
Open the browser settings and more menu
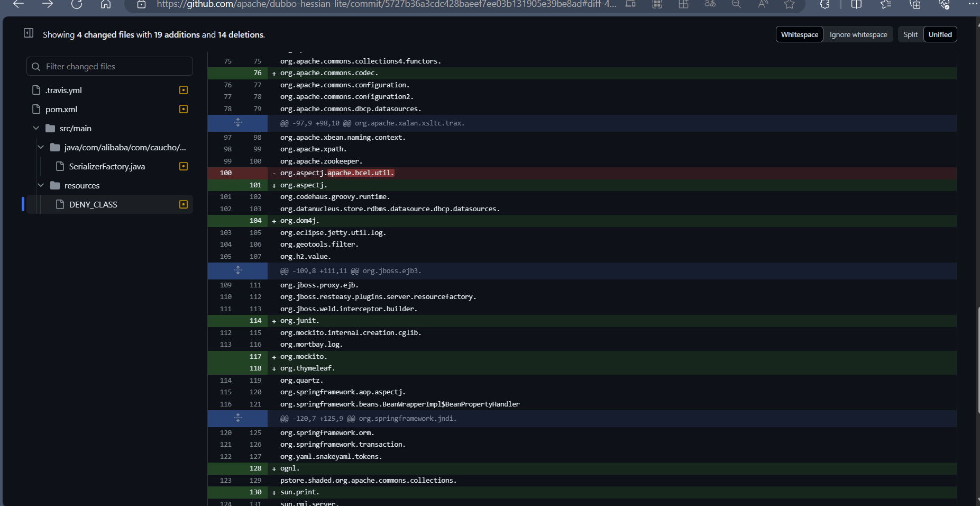(973, 4)
